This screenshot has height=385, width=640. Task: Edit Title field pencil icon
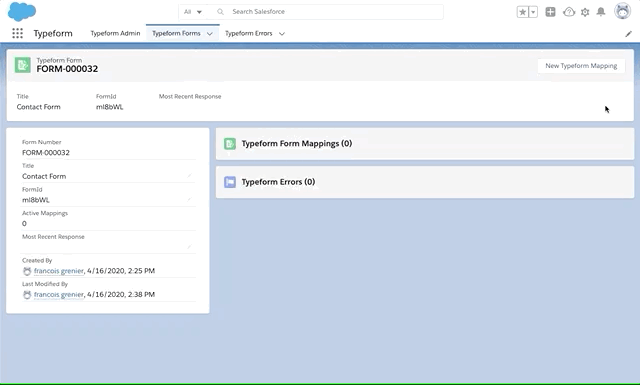pos(189,176)
